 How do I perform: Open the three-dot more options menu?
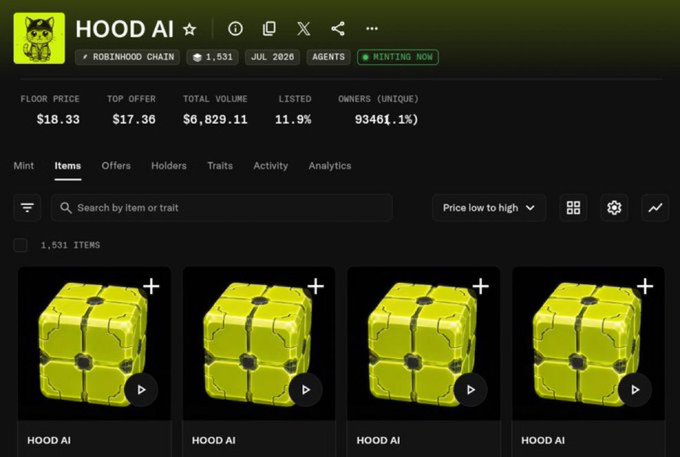372,29
